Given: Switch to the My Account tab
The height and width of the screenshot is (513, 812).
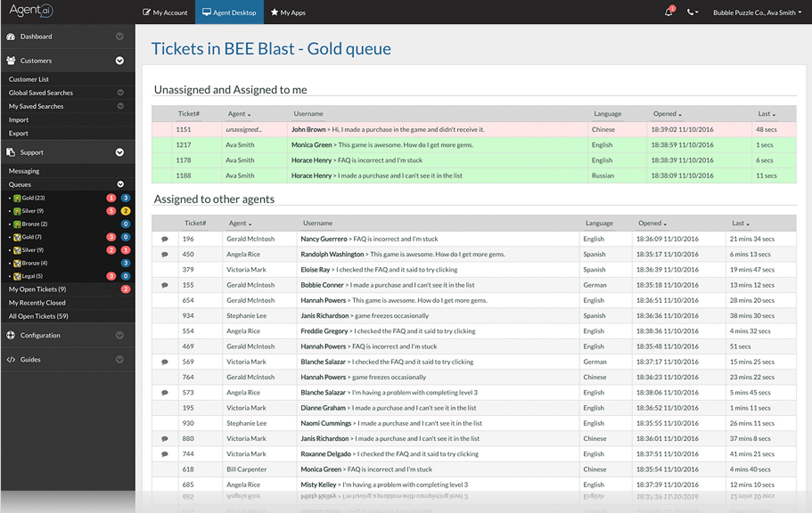Looking at the screenshot, I should point(165,12).
